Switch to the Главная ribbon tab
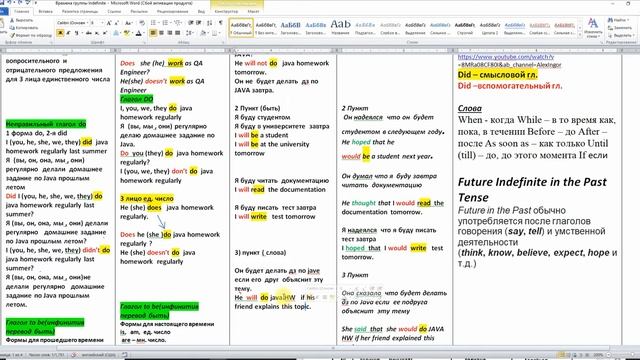 (x=22, y=11)
